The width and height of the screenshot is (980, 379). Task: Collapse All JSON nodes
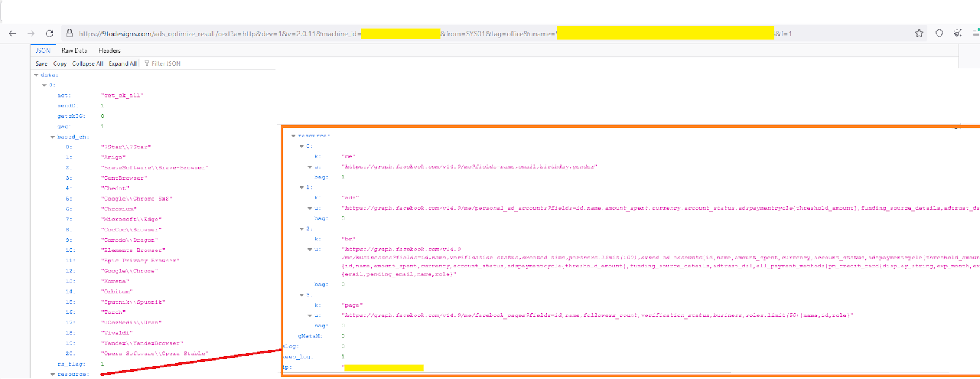click(x=88, y=63)
